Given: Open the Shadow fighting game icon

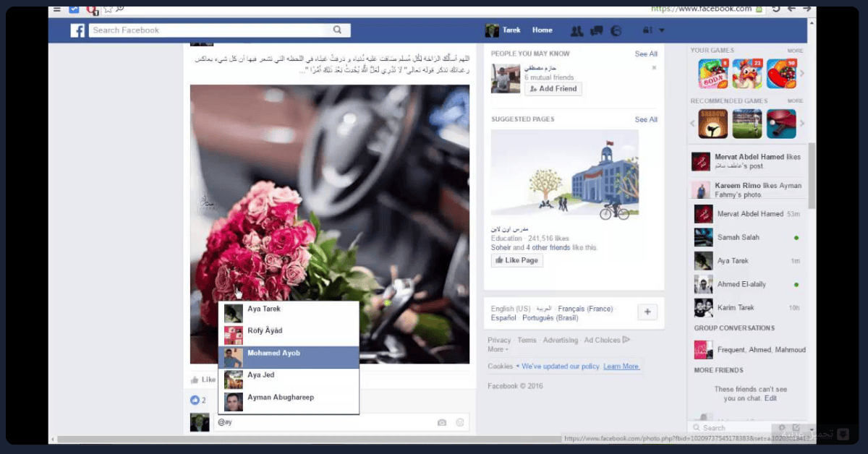Looking at the screenshot, I should tap(712, 124).
